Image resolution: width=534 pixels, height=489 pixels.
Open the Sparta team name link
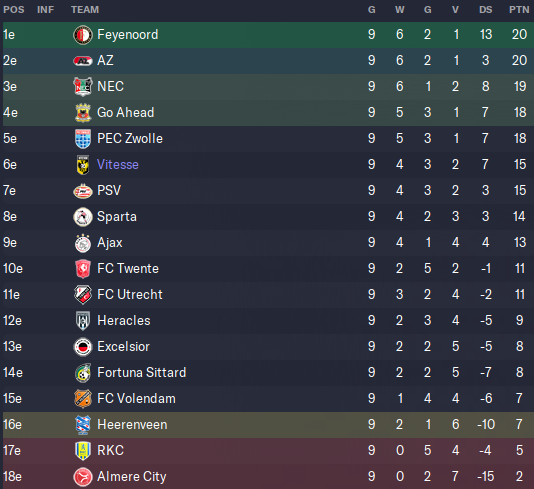(x=117, y=217)
